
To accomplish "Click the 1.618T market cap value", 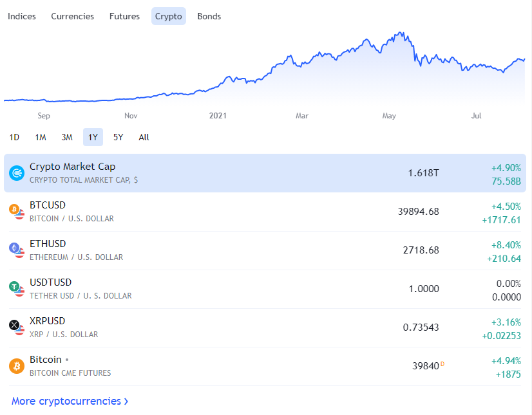I will 423,173.
